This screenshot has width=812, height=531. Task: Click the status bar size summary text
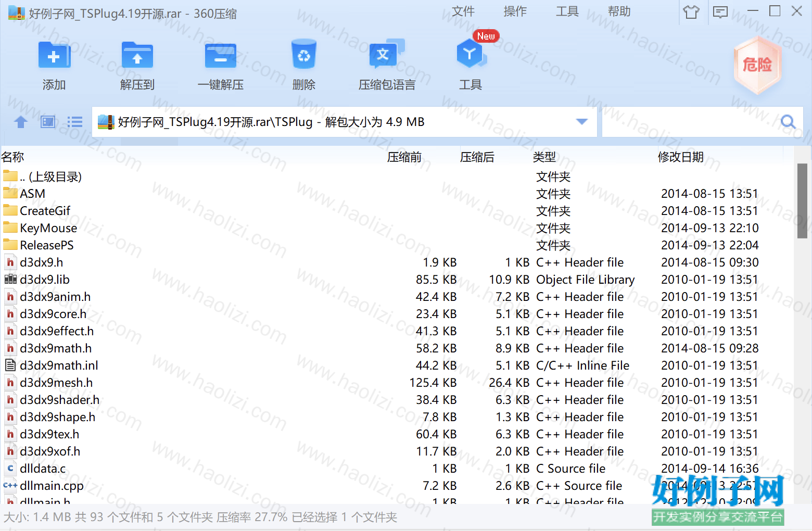[x=200, y=517]
